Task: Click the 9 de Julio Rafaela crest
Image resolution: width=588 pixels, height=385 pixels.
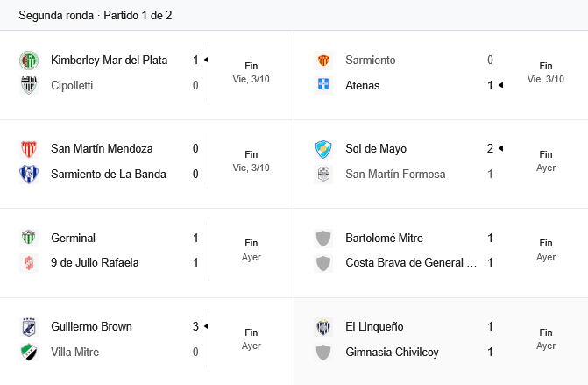Action: (x=28, y=262)
